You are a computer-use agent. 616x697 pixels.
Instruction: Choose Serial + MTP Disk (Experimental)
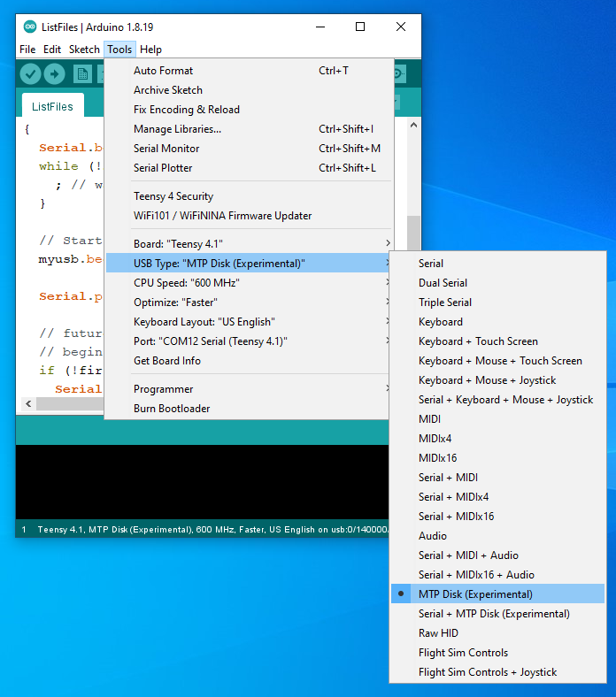pyautogui.click(x=497, y=614)
